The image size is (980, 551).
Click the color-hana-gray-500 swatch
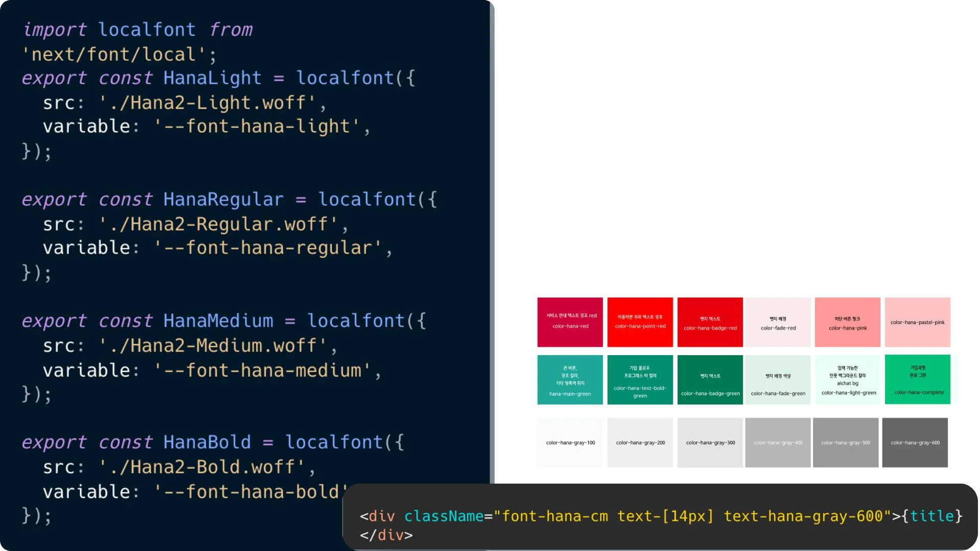coord(845,442)
